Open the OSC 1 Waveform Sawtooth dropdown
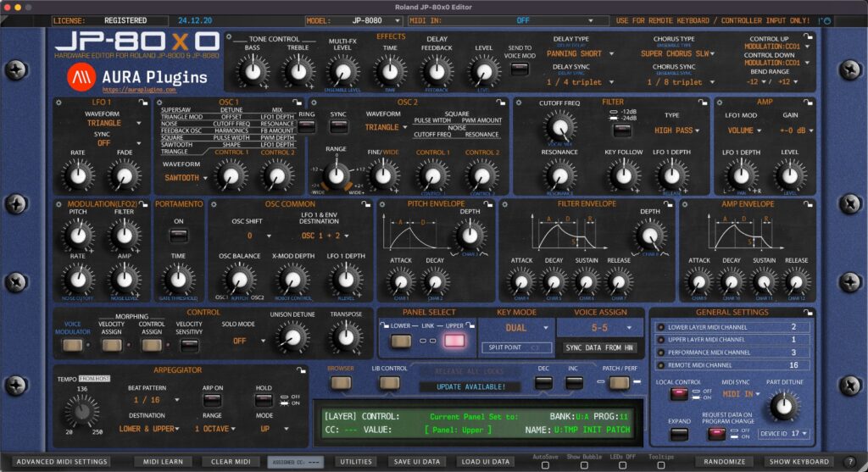Viewport: 868px width, 472px height. pyautogui.click(x=186, y=178)
